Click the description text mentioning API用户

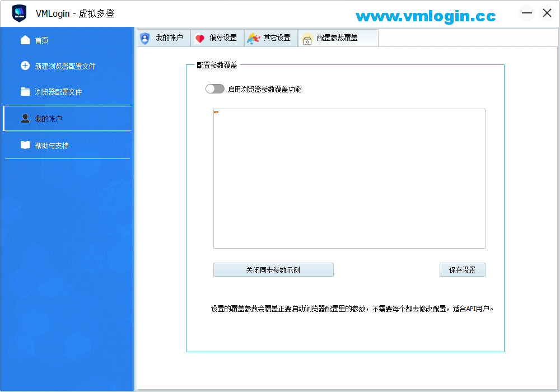click(x=352, y=309)
